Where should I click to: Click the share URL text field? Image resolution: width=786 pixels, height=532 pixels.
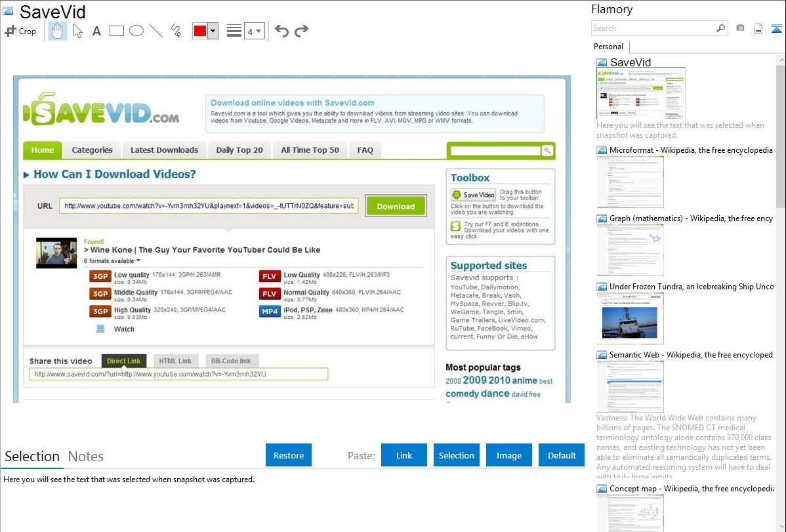178,374
